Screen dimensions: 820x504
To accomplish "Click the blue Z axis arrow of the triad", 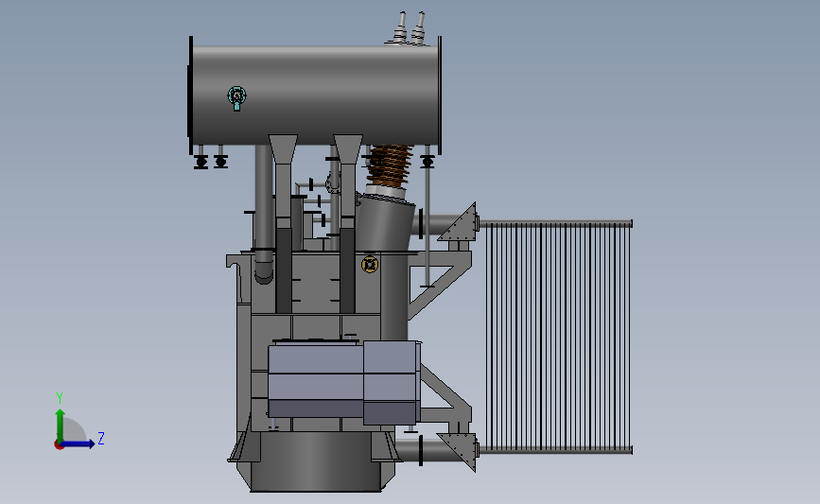I will point(79,443).
